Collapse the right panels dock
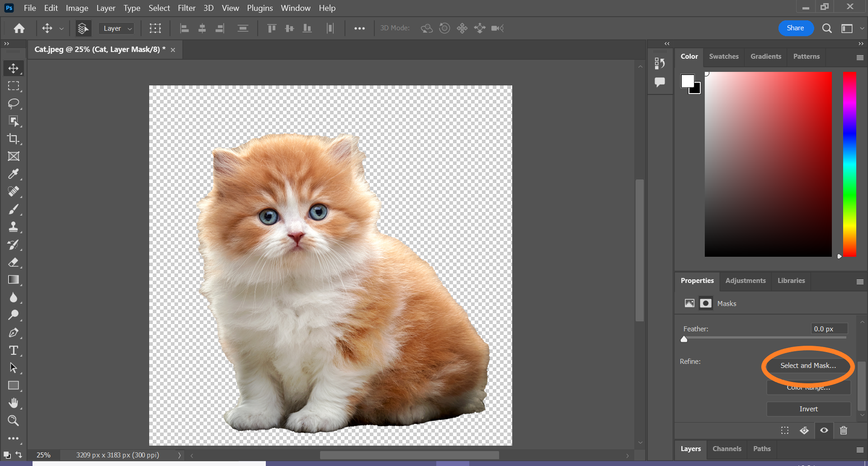This screenshot has height=466, width=868. point(861,44)
